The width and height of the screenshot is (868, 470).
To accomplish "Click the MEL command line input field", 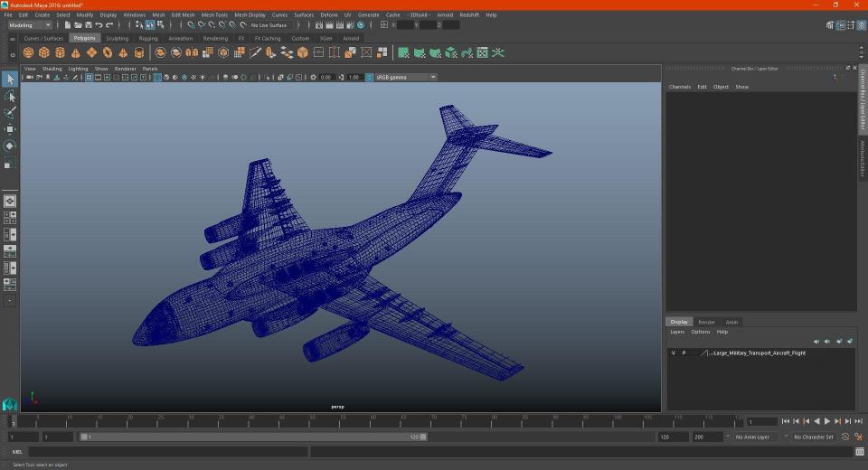I will [x=167, y=452].
